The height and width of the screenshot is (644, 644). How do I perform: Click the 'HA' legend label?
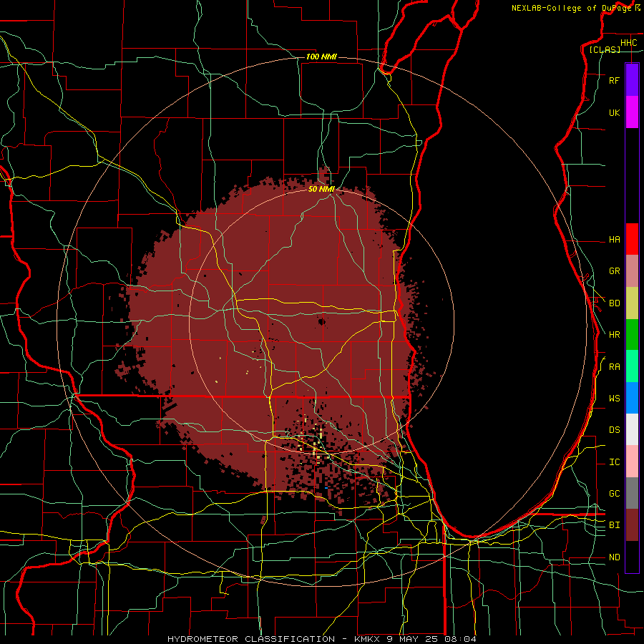click(614, 240)
